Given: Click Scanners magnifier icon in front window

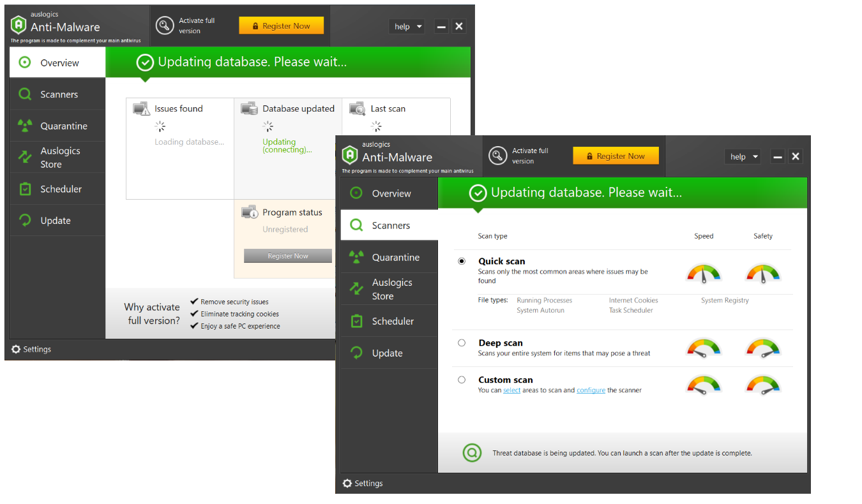Looking at the screenshot, I should point(356,225).
